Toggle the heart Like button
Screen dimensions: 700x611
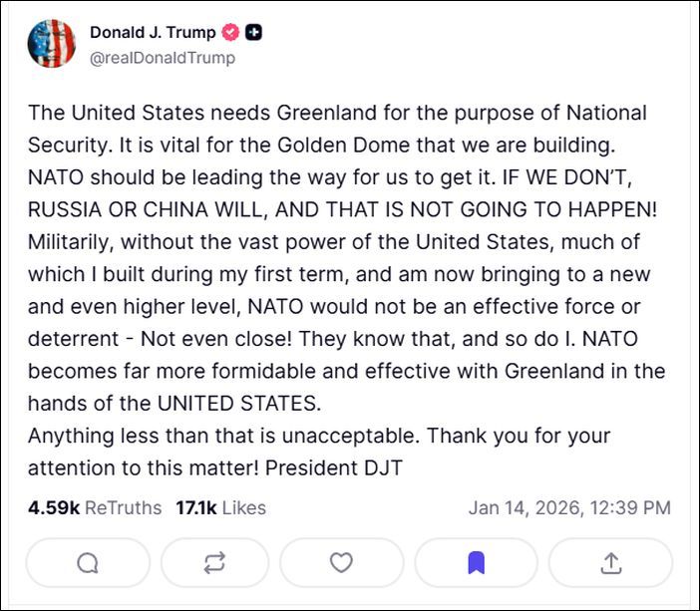[x=342, y=563]
